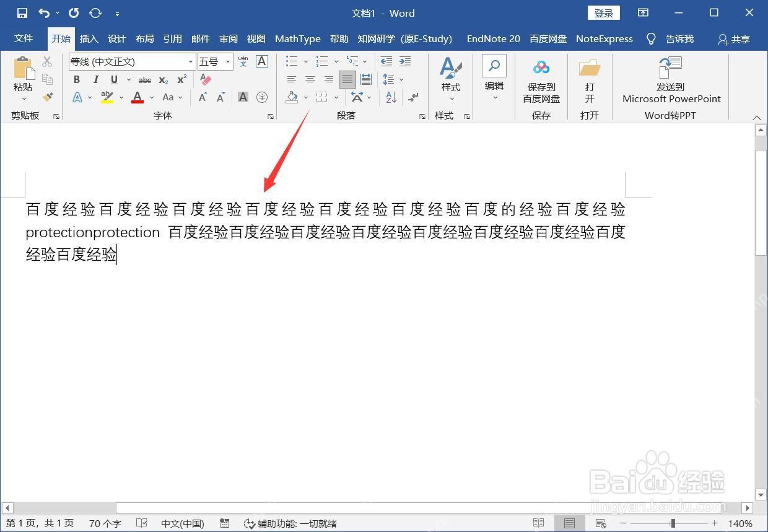Click the 共享 share button
768x532 pixels.
[734, 38]
